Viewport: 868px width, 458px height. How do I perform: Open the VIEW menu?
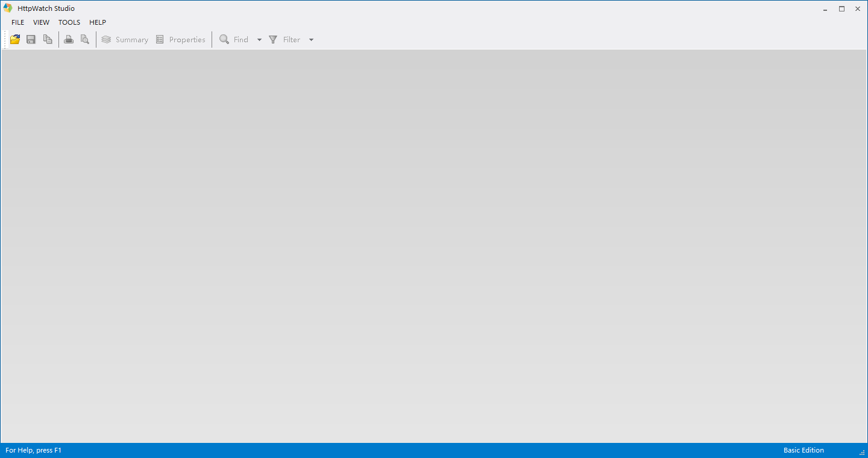pyautogui.click(x=40, y=22)
